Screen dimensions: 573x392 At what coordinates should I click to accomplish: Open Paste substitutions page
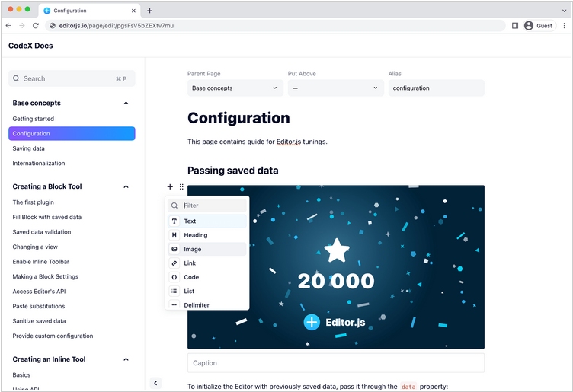(x=39, y=306)
